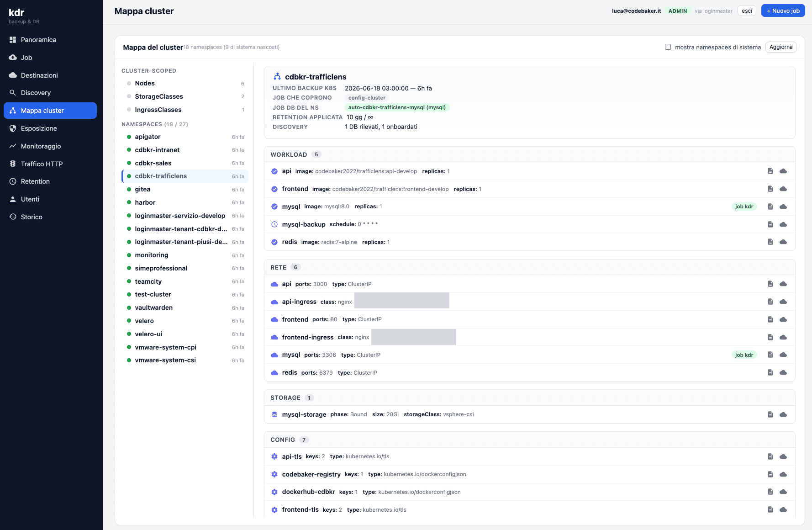Select the loginmaster-servizio-develop namespace

coord(185,216)
